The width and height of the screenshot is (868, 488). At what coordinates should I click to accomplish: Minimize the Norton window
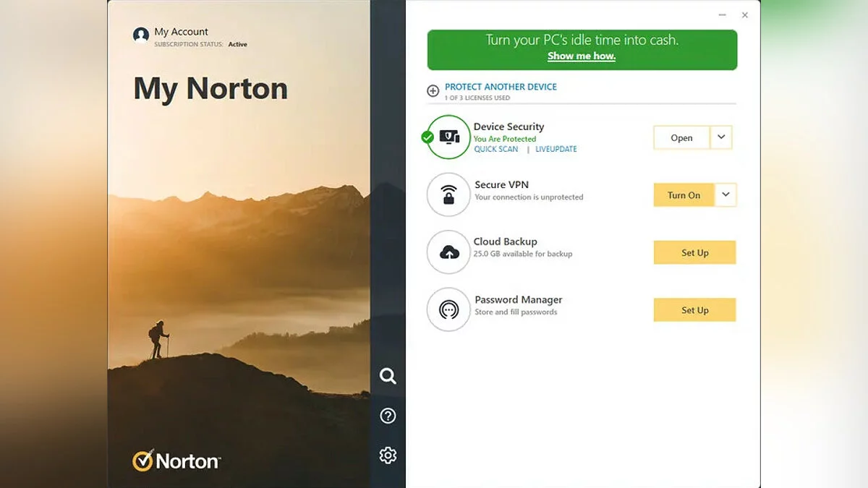722,15
